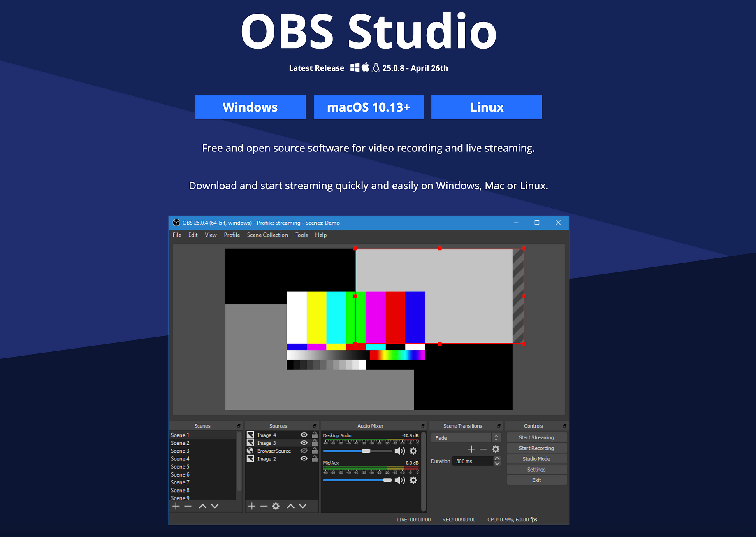Hide the Image 2 source with its eye

(x=304, y=458)
